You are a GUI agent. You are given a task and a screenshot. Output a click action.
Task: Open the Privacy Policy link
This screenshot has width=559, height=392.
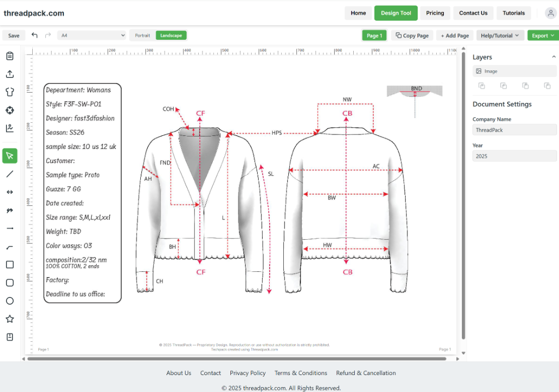click(x=247, y=373)
